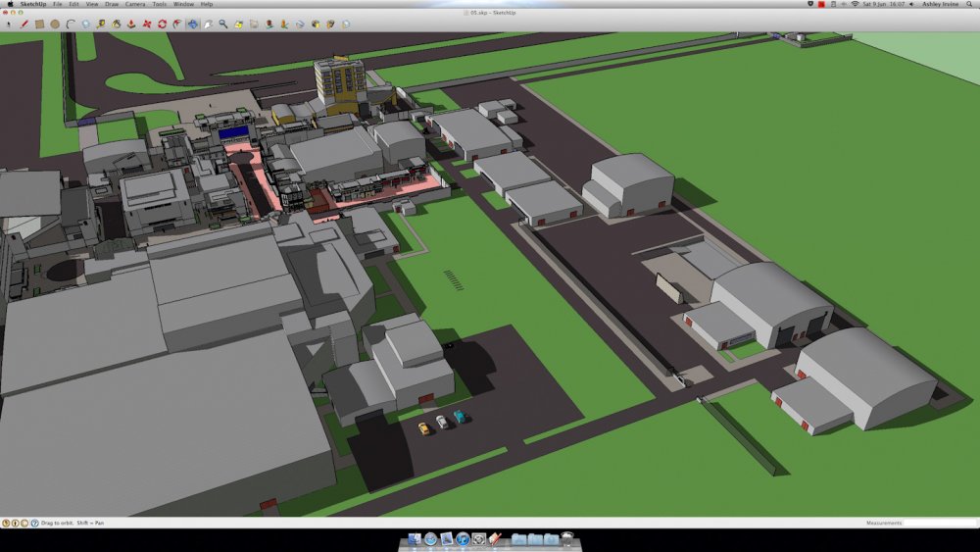
Task: Launch iTunes from the Dock
Action: [x=463, y=539]
